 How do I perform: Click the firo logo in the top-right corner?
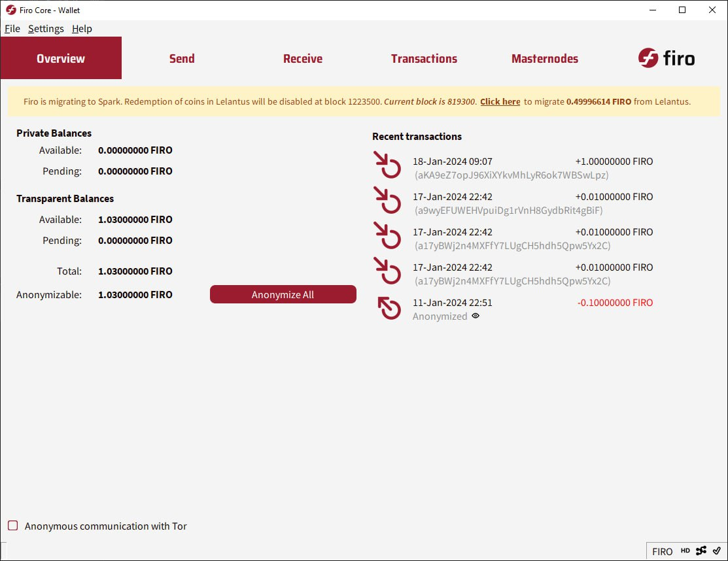tap(666, 58)
